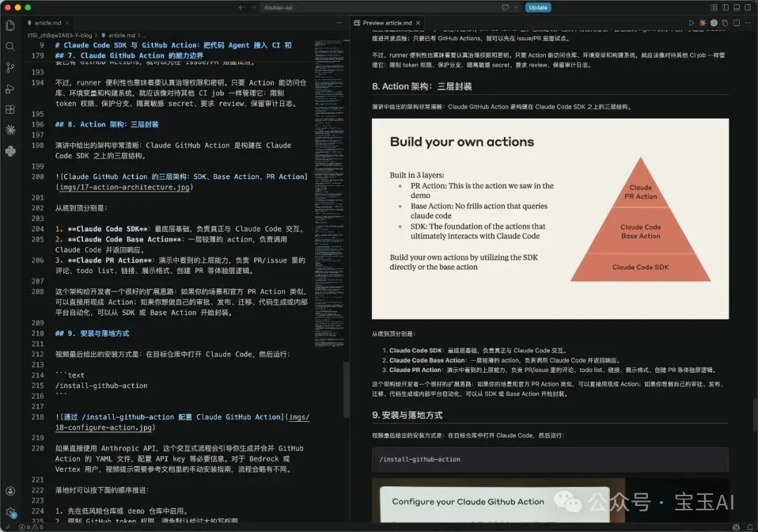Click the '**Claude Code SDK**' line 204
Screen dimensions: 758x532
pos(180,229)
